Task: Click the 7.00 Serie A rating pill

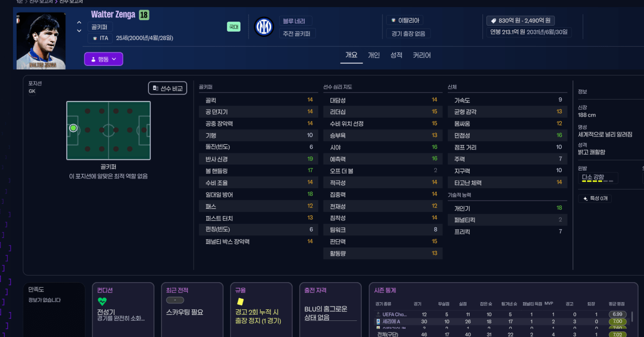Action: click(617, 321)
